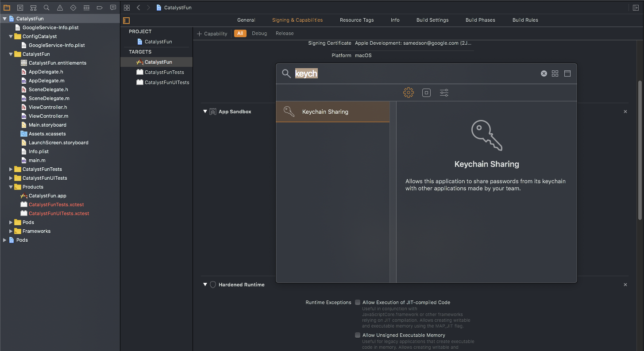Screen dimensions: 644x351
Task: Collapse the App Sandbox section
Action: (205, 112)
